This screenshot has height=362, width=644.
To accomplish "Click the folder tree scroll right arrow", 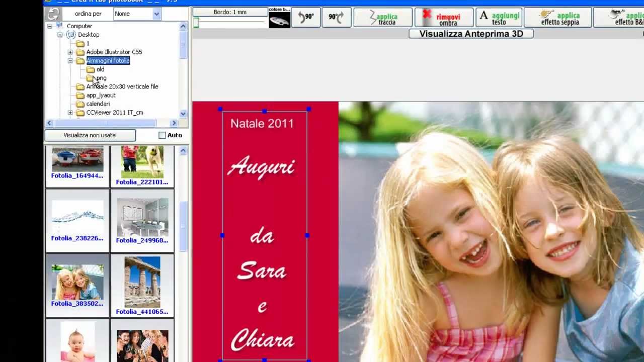I will [x=174, y=123].
